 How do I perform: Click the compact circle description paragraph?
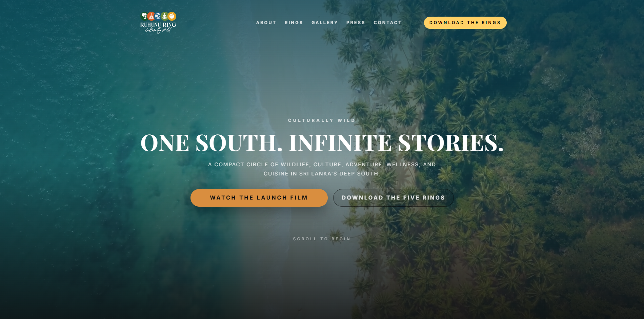[x=322, y=169]
